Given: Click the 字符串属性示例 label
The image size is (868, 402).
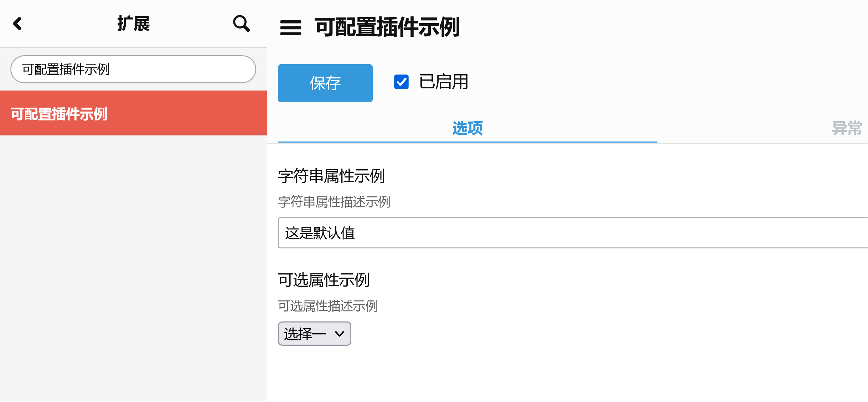Looking at the screenshot, I should coord(331,176).
